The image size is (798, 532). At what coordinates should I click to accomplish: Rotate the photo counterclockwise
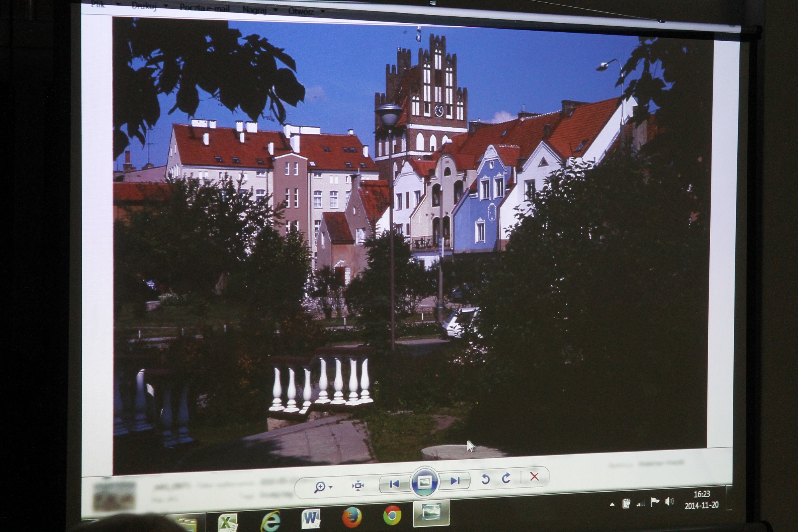click(485, 479)
